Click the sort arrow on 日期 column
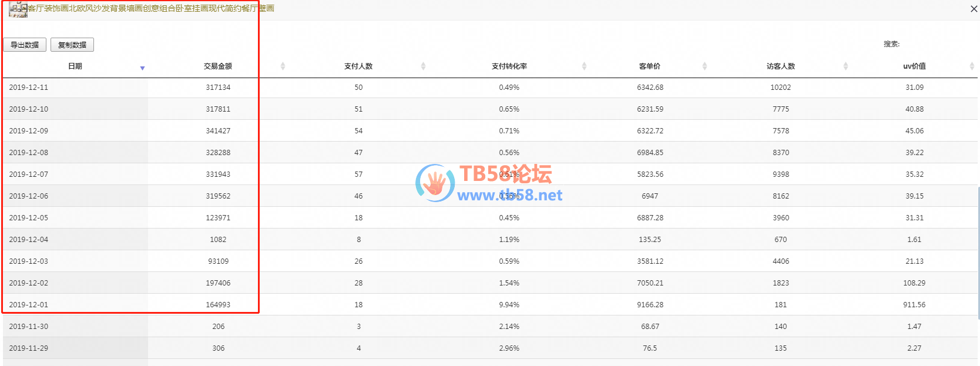 coord(142,68)
